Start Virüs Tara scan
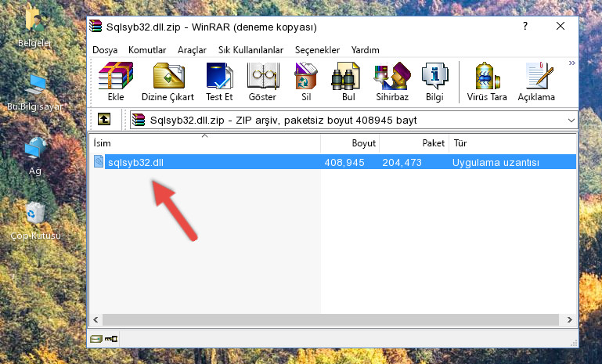The image size is (602, 364). point(487,81)
